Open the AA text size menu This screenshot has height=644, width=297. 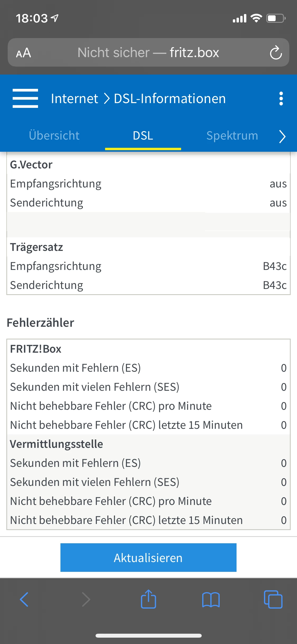23,53
